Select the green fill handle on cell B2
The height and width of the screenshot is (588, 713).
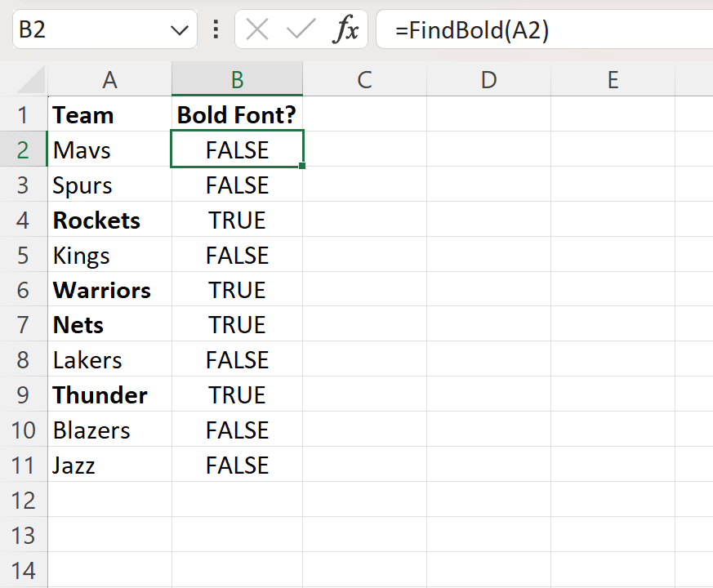tap(301, 165)
